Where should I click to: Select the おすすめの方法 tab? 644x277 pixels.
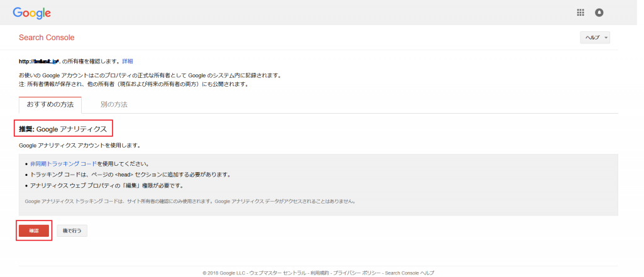point(50,104)
